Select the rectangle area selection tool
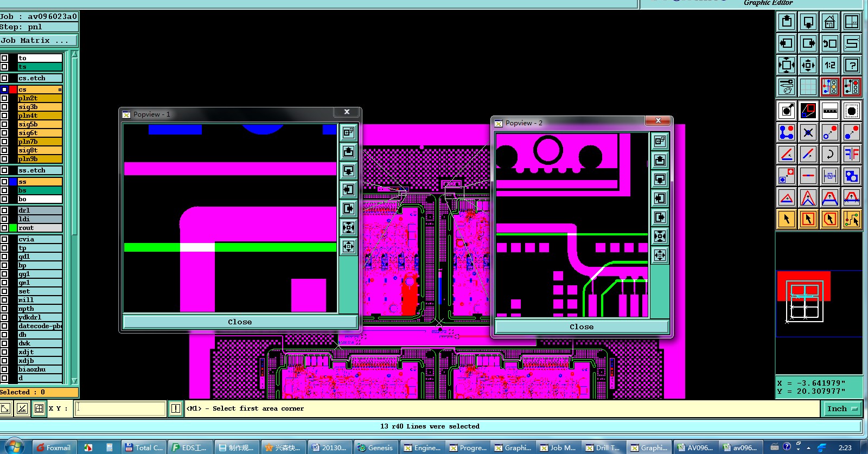Screen dimensions: 868x454 tap(808, 219)
